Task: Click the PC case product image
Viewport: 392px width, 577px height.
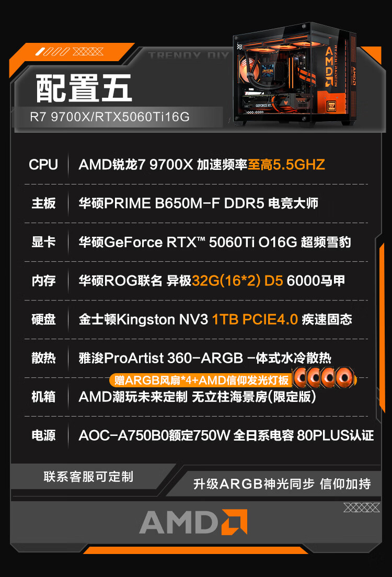Action: tap(294, 74)
